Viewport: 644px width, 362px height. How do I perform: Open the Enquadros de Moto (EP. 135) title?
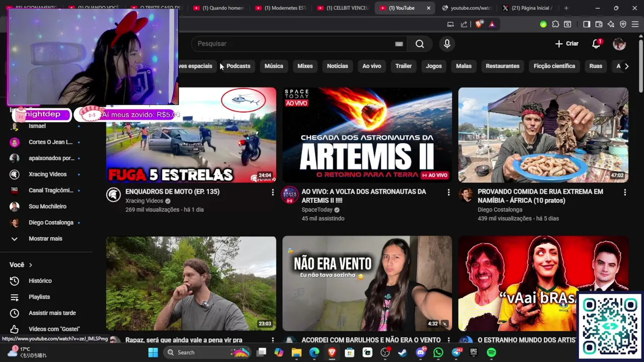coord(173,192)
